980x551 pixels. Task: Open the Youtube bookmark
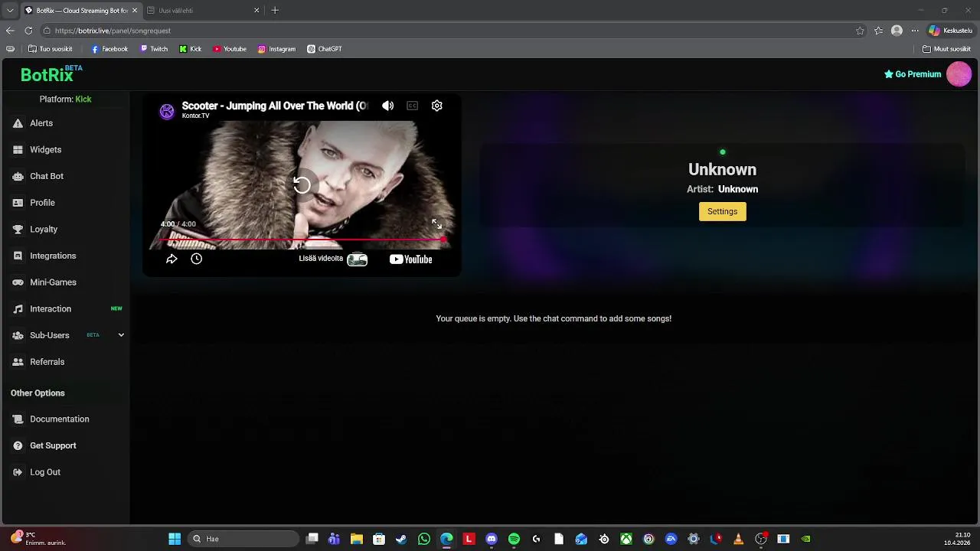point(230,49)
